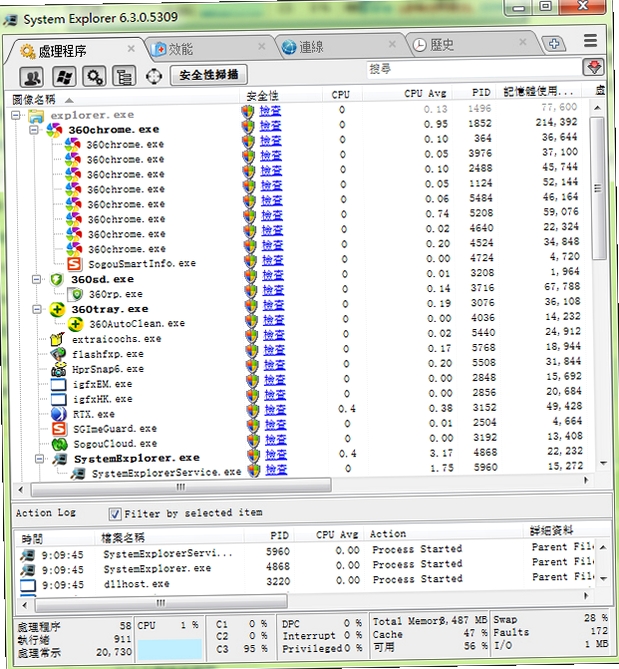The height and width of the screenshot is (669, 619).
Task: Click 檢查 link for SystemExplorer.exe
Action: [x=276, y=455]
